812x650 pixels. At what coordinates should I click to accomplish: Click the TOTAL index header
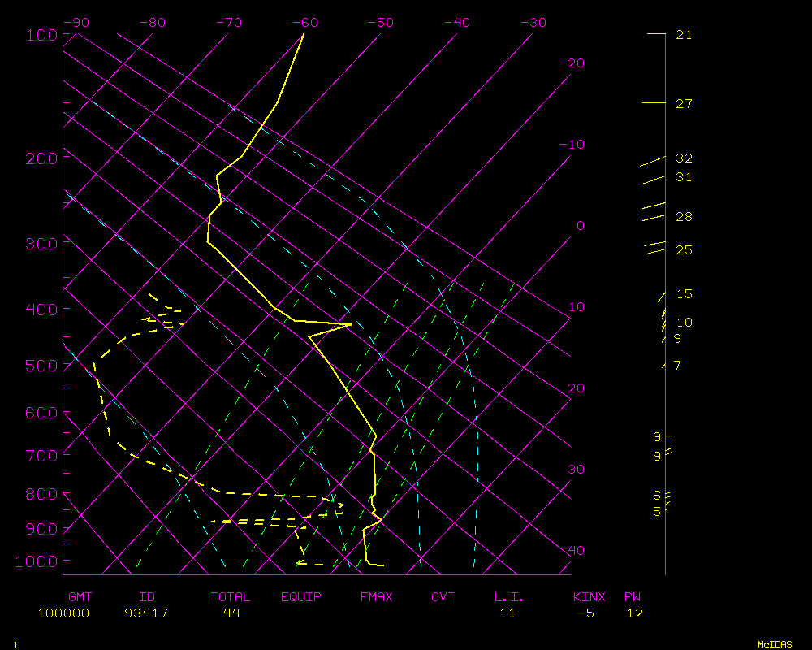coord(230,597)
